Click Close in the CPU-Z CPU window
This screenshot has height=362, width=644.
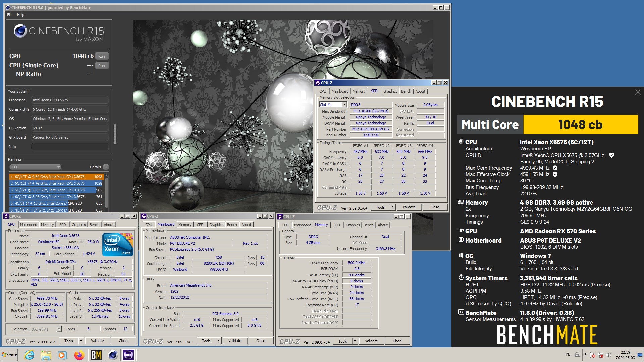[123, 341]
